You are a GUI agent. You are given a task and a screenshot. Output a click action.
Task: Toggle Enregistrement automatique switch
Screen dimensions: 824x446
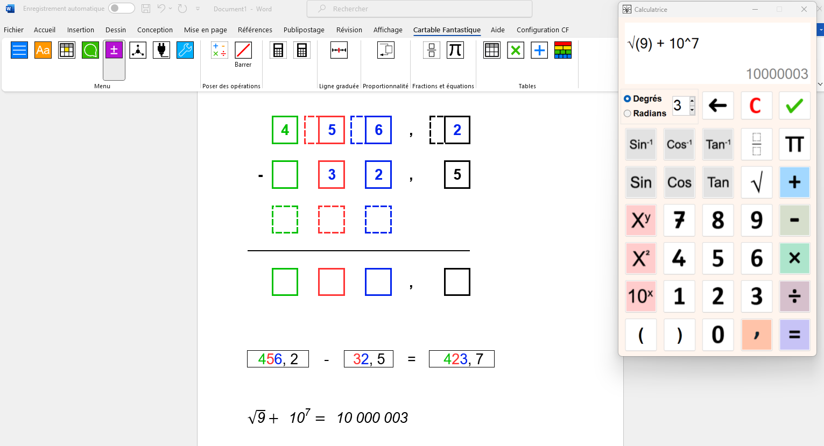click(121, 8)
